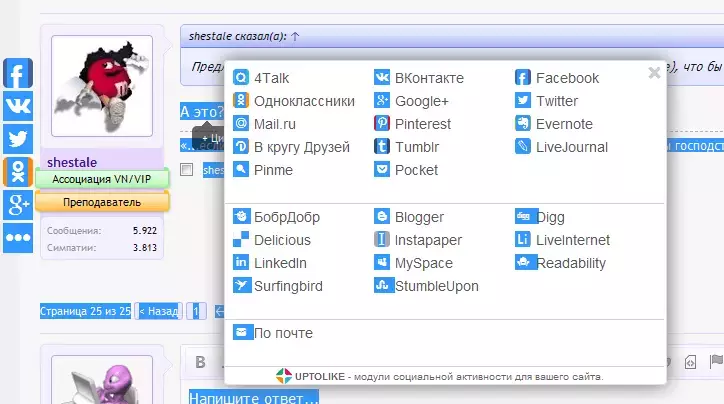Open more share options (three dots)

[18, 238]
